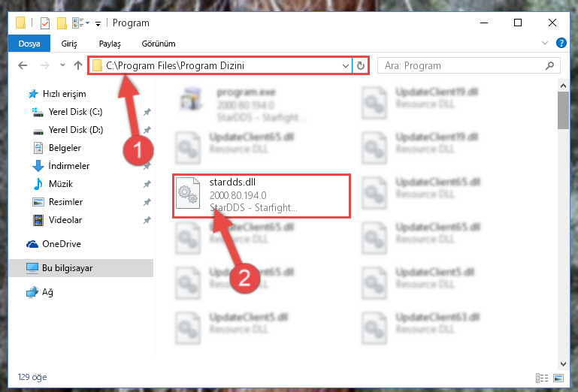Screen dimensions: 578x392
Task: Click Properties icon in quick access toolbar
Action: tap(45, 23)
